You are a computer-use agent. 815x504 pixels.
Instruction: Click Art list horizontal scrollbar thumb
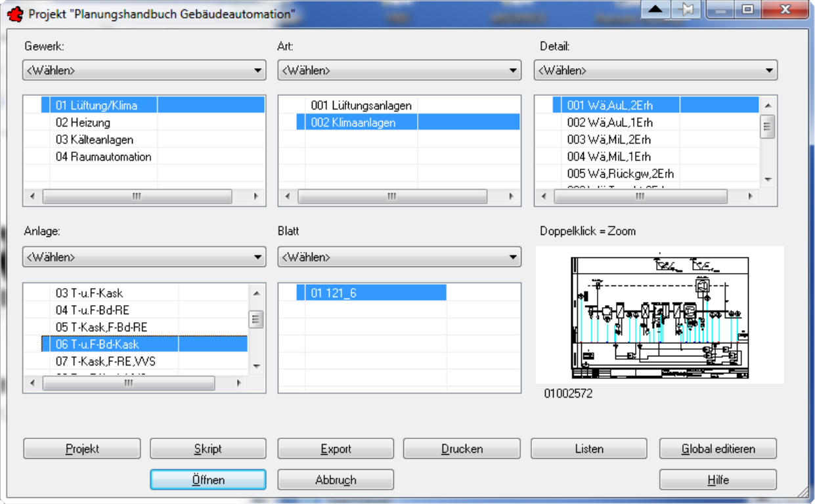click(393, 196)
